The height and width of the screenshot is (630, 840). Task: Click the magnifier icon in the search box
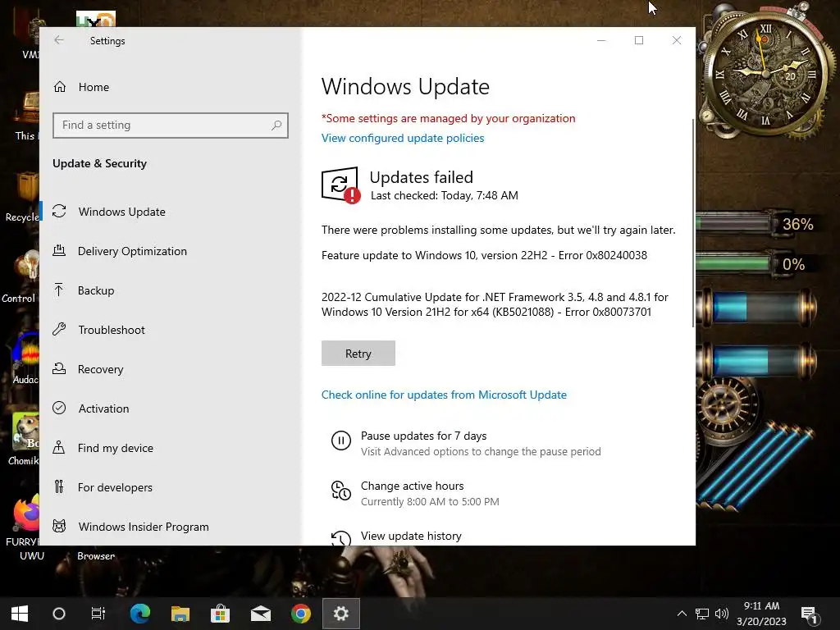(276, 126)
